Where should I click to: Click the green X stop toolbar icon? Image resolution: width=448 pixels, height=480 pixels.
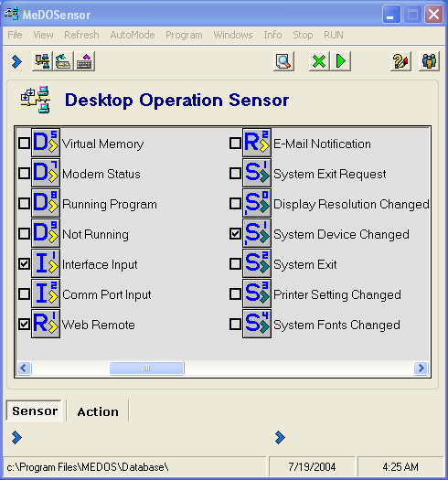319,61
